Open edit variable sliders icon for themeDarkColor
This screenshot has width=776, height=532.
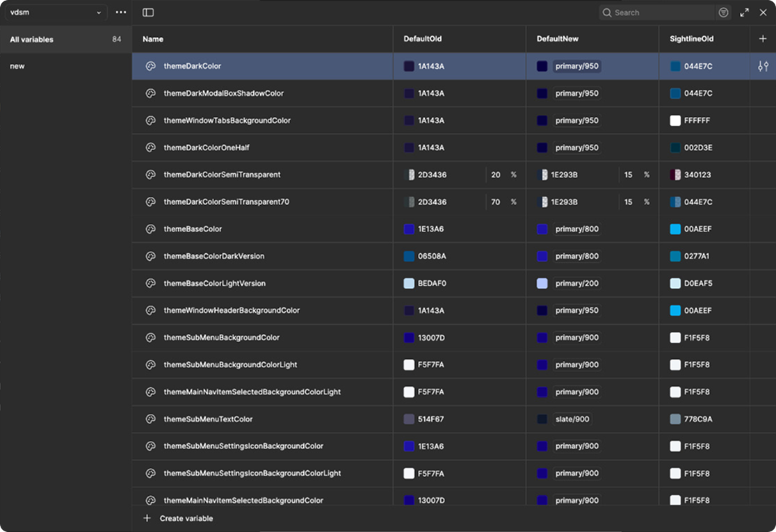(763, 66)
